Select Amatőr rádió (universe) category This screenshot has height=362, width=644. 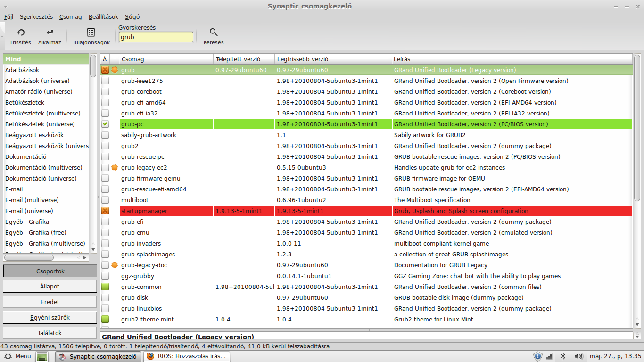(x=46, y=91)
